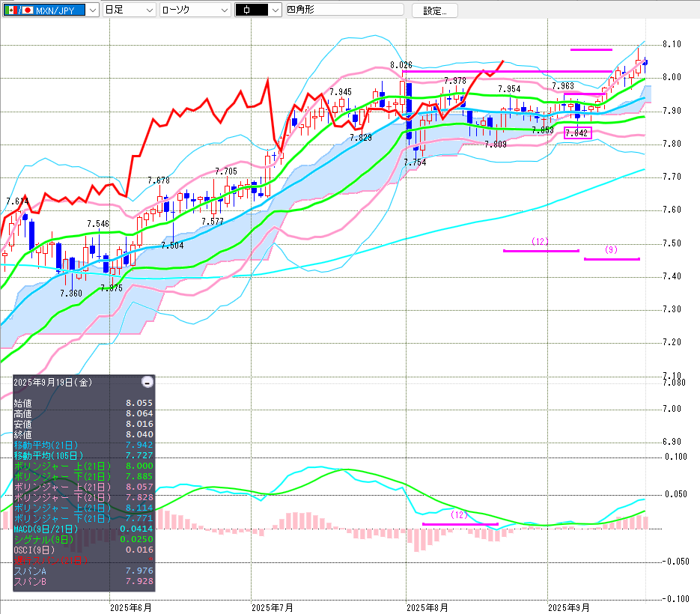Click the 2025年9月19日(金) panel header

coord(52,382)
